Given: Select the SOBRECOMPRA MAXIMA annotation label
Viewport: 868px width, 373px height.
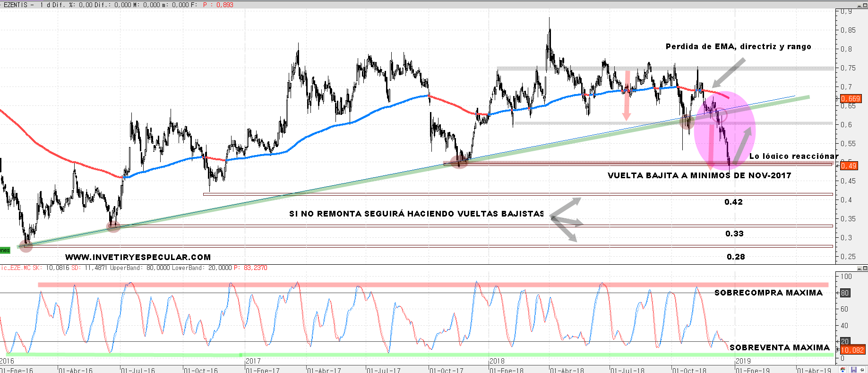Looking at the screenshot, I should point(768,293).
